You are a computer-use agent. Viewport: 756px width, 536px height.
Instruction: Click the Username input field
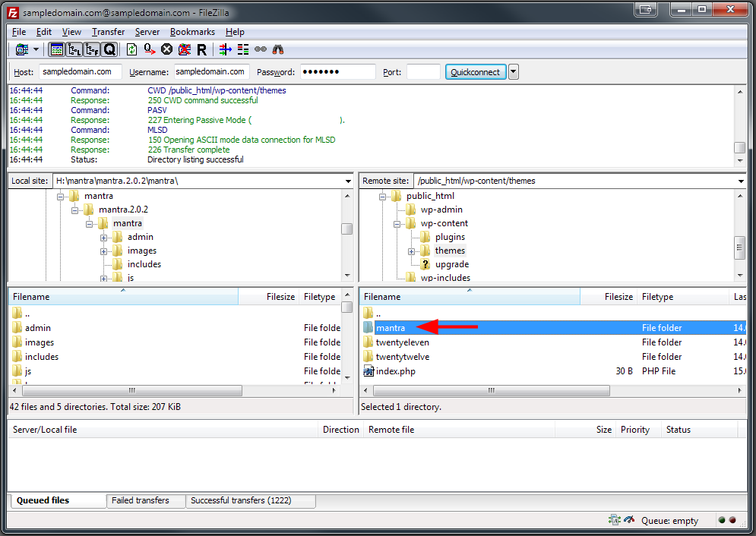[212, 72]
